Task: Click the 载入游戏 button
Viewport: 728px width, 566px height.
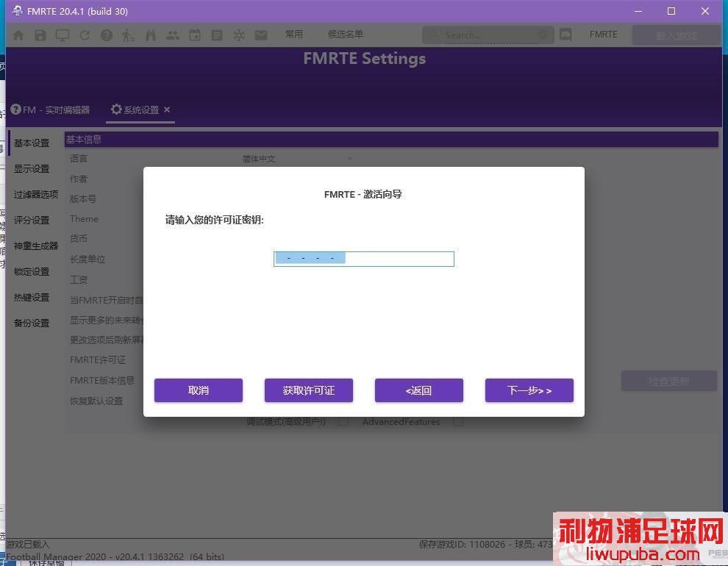Action: (676, 35)
